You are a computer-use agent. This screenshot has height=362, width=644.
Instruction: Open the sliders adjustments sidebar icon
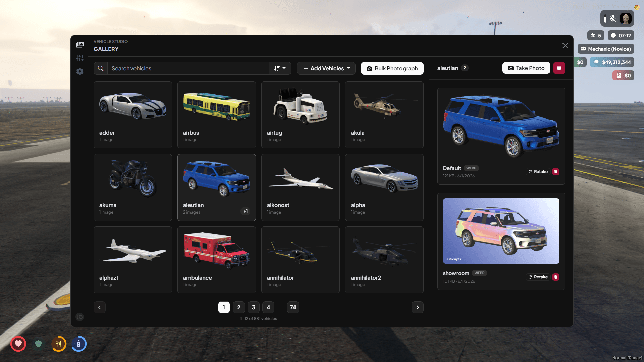pos(80,58)
